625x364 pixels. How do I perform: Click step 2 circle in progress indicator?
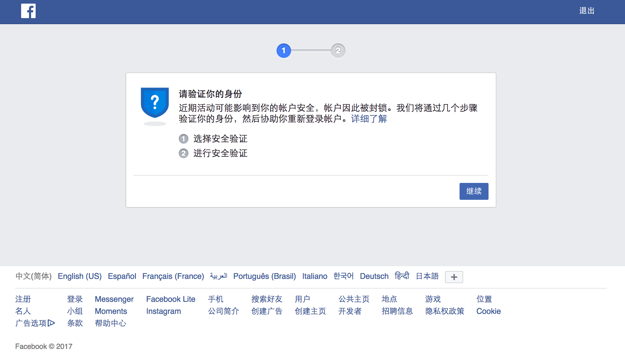click(338, 51)
